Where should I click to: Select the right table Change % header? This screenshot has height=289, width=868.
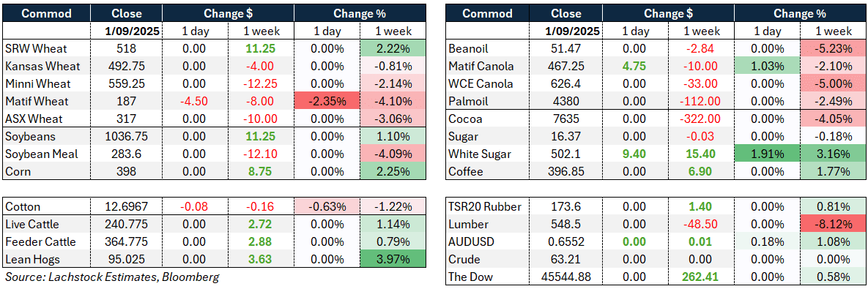coord(801,13)
